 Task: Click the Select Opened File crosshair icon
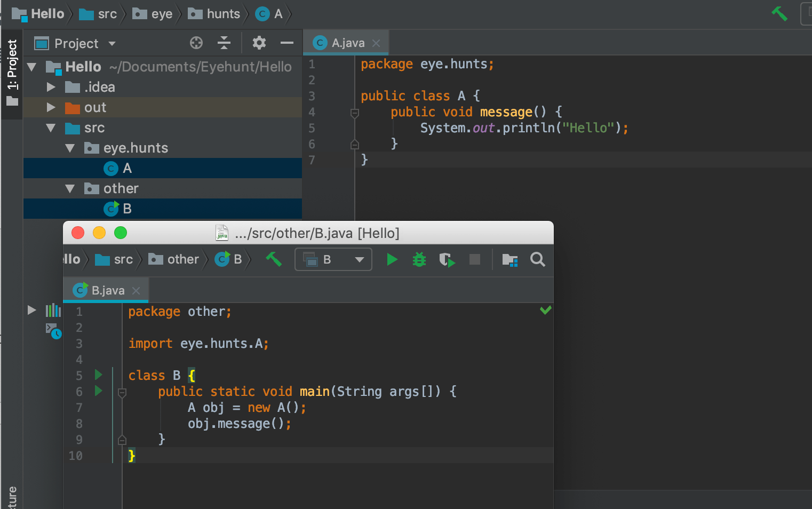click(x=196, y=43)
